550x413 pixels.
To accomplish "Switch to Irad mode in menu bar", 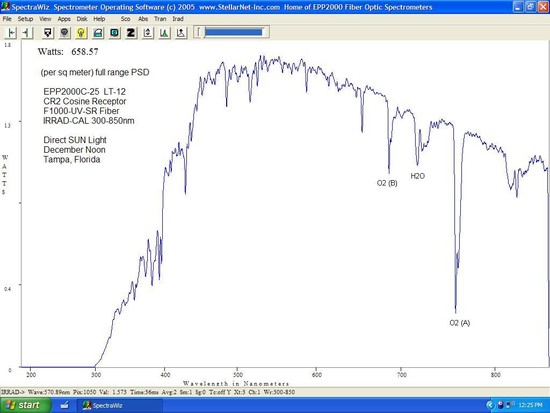I will coord(178,19).
